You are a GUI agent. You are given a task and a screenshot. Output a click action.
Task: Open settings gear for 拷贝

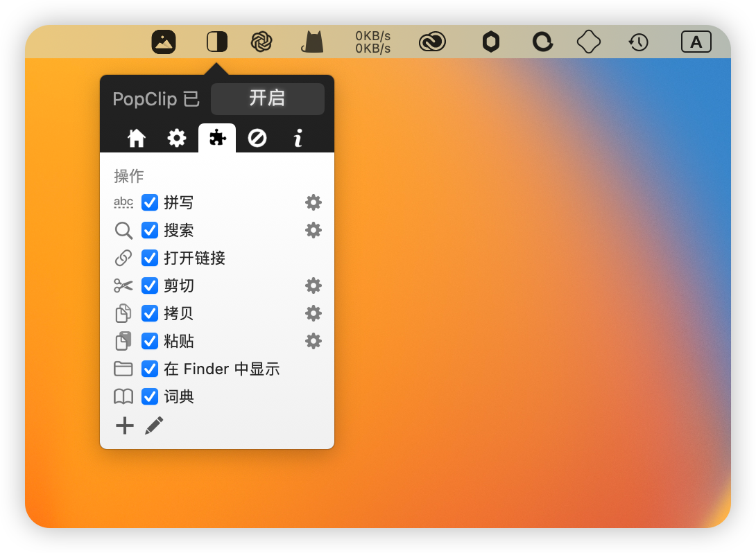point(313,314)
